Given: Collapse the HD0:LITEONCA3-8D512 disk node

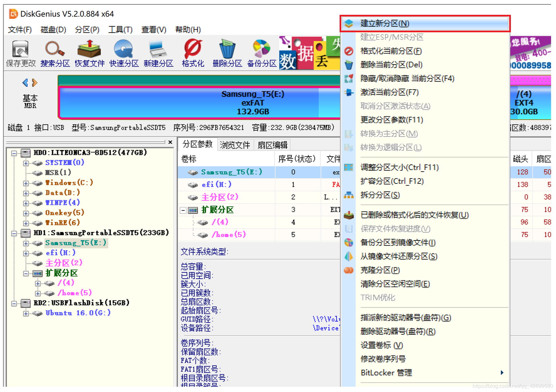Looking at the screenshot, I should [x=14, y=153].
